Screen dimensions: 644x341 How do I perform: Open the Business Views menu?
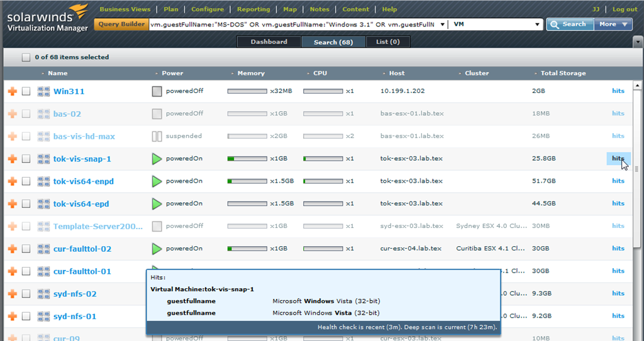click(x=125, y=9)
